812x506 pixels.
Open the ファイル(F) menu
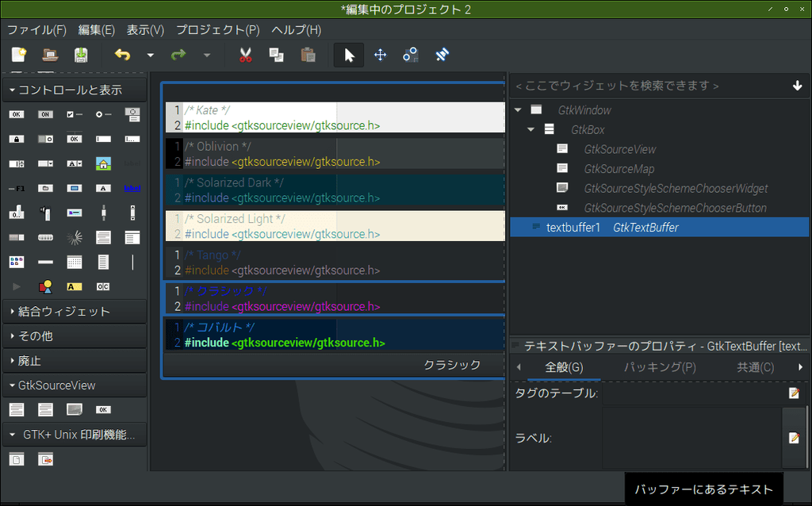pyautogui.click(x=36, y=30)
